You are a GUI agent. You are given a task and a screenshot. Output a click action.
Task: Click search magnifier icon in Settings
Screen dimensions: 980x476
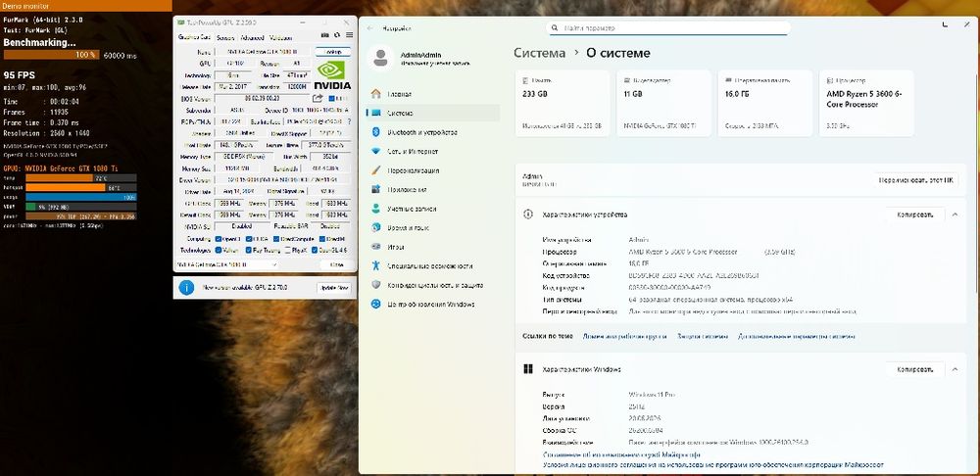(555, 28)
